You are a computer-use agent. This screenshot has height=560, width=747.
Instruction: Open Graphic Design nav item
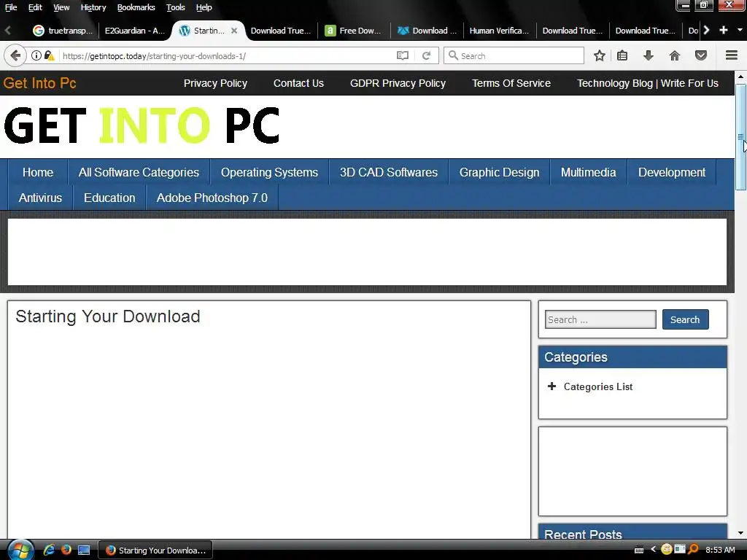click(x=499, y=172)
